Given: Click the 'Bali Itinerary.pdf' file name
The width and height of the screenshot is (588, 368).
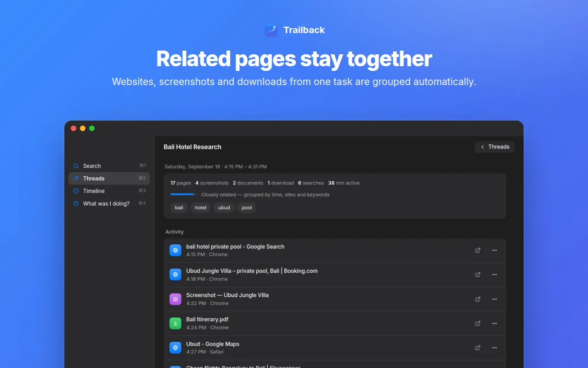Looking at the screenshot, I should tap(207, 319).
